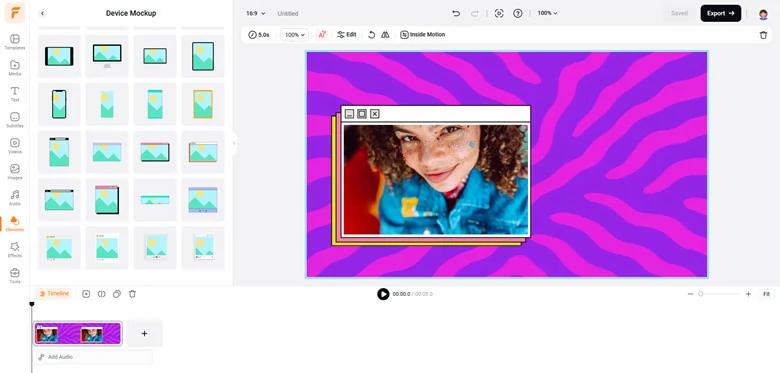This screenshot has width=780, height=373.
Task: Open the Inside Motion settings
Action: pyautogui.click(x=423, y=35)
